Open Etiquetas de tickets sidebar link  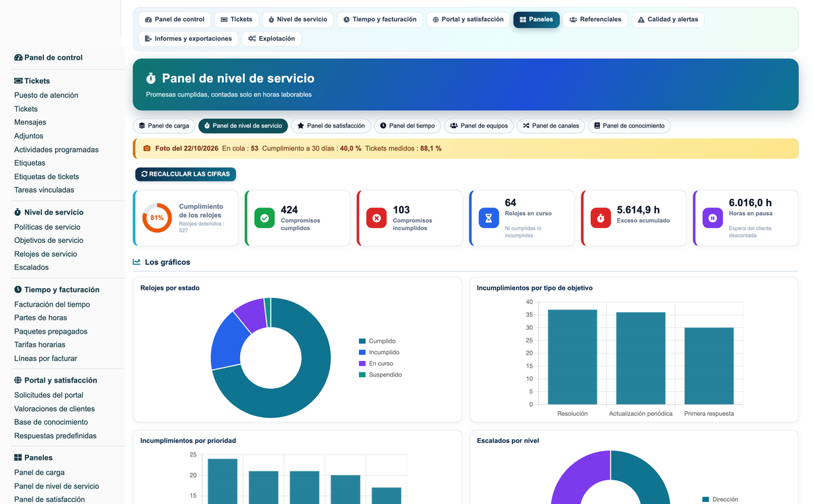click(47, 177)
